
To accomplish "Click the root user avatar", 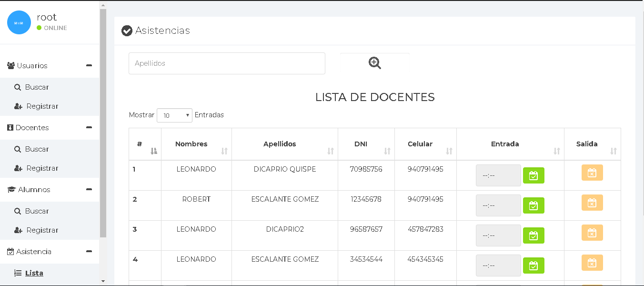I will point(19,22).
